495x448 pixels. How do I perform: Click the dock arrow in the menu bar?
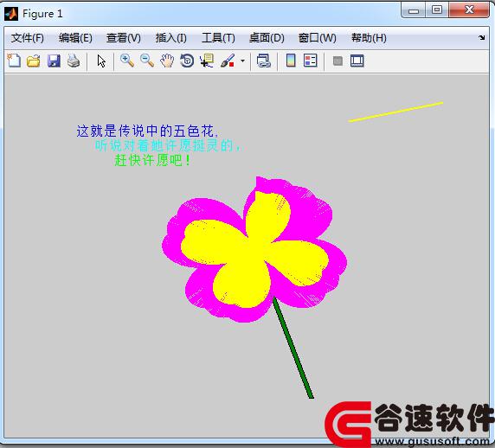(x=481, y=37)
